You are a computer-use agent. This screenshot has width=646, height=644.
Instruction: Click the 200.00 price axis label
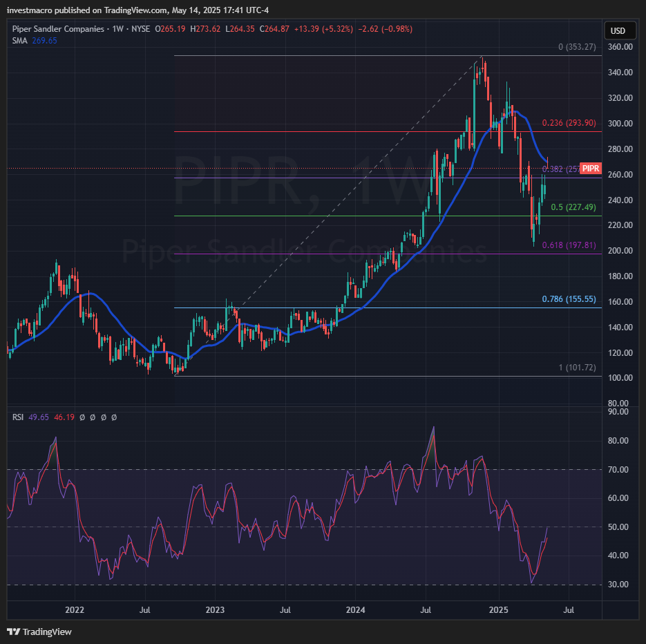620,251
